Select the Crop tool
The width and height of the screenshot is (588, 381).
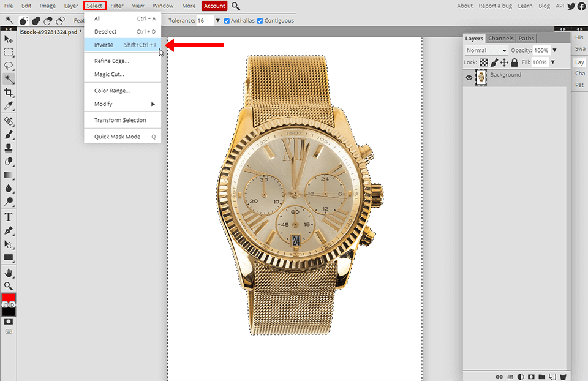[x=9, y=92]
